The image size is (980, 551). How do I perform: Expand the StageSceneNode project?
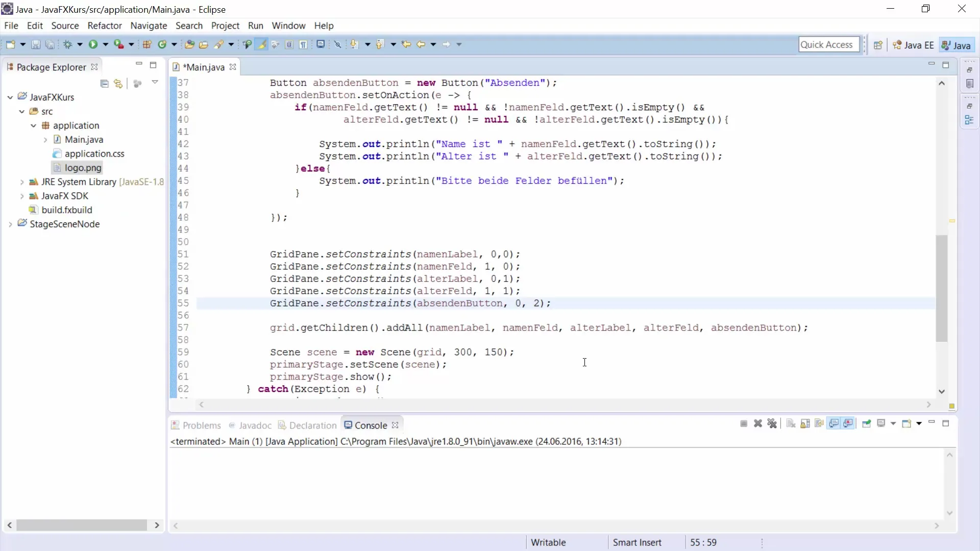[x=10, y=224]
